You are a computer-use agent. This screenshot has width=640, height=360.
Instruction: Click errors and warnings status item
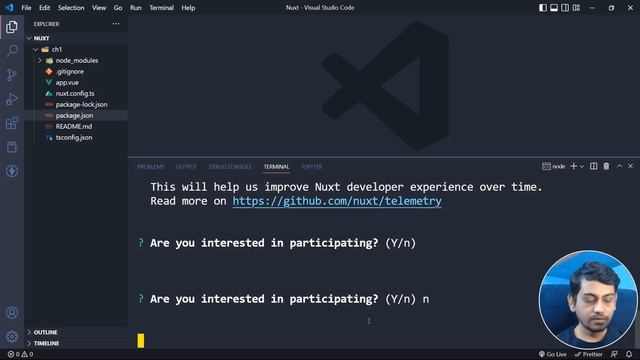(x=20, y=354)
